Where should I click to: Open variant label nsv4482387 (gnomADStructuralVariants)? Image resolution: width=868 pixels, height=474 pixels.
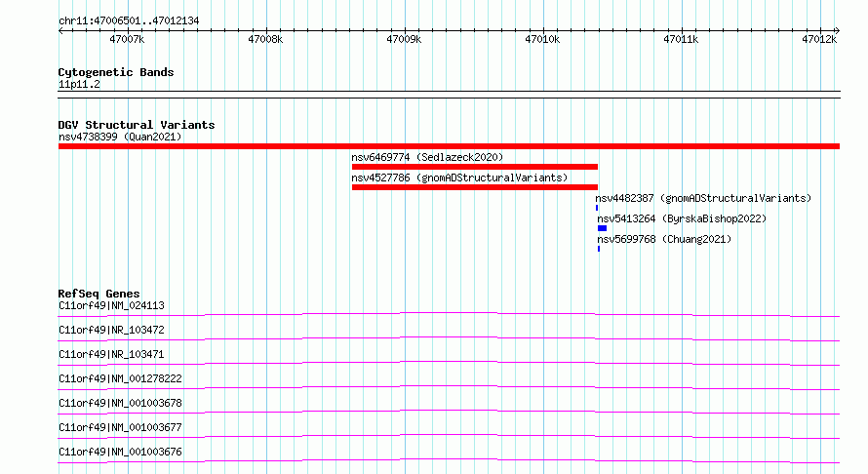coord(703,198)
